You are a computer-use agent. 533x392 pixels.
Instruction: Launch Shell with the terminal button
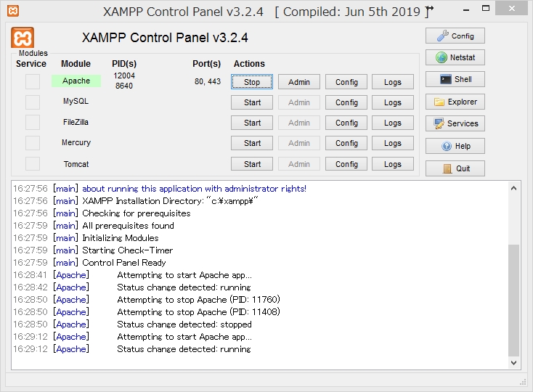tap(455, 79)
